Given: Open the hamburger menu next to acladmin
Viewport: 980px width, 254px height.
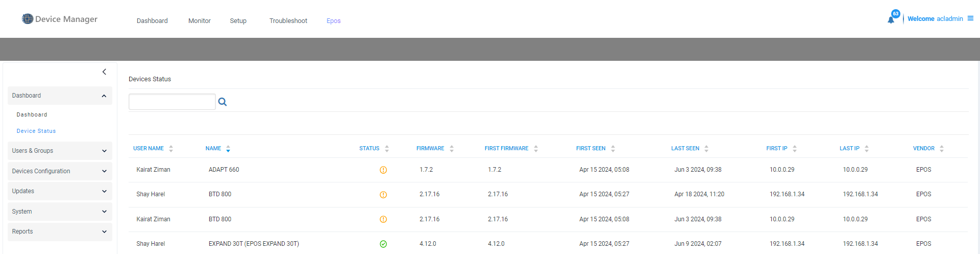Looking at the screenshot, I should pyautogui.click(x=970, y=18).
